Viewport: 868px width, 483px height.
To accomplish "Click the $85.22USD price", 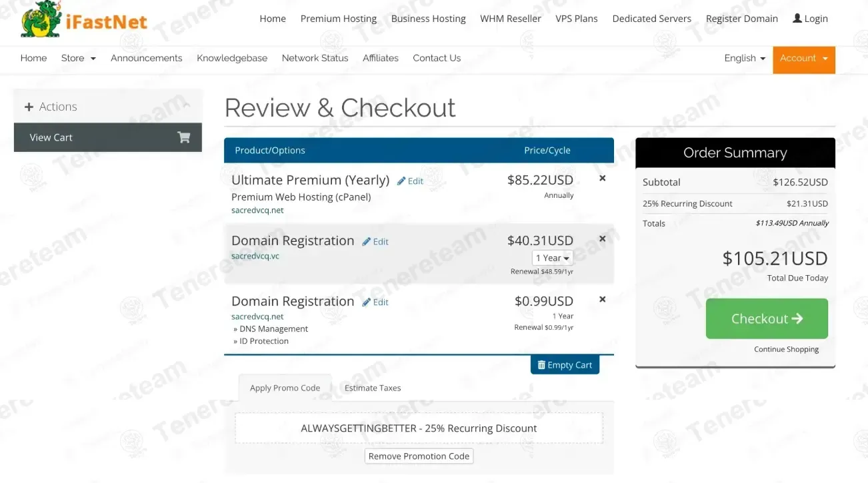I will click(x=540, y=180).
